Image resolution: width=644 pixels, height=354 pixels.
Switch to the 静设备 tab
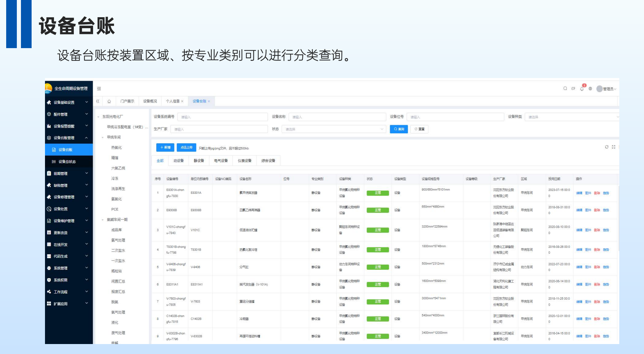point(199,161)
